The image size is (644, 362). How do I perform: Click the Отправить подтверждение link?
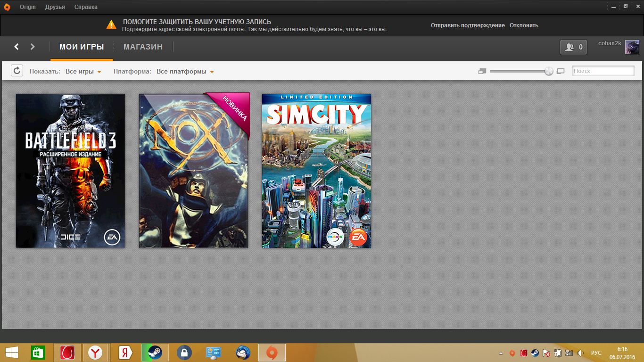coord(468,25)
